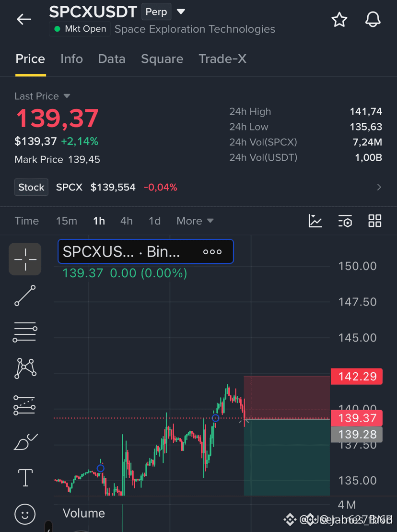Image resolution: width=397 pixels, height=532 pixels.
Task: Tap the 24h Vol(USDT) value 1,00B
Action: pyautogui.click(x=368, y=157)
